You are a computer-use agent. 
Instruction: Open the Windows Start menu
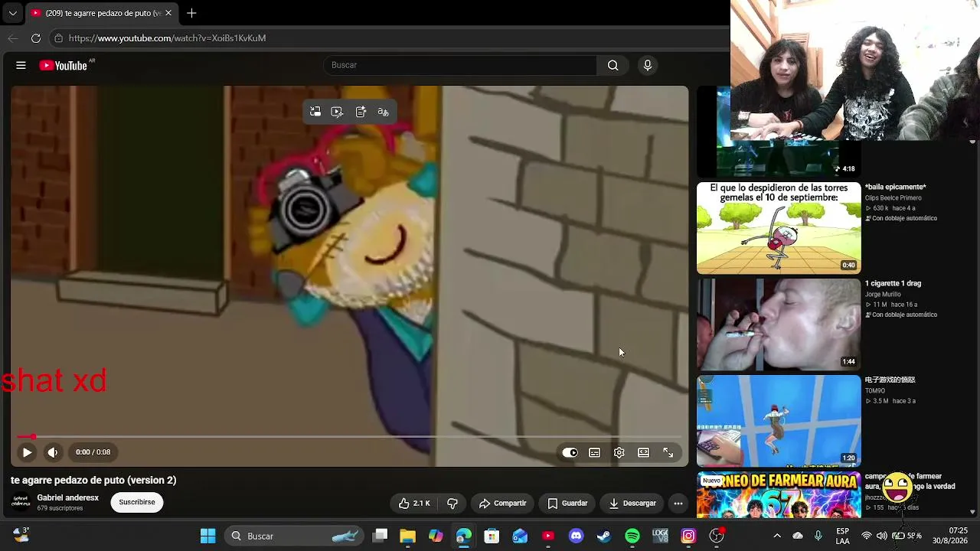[x=207, y=536]
